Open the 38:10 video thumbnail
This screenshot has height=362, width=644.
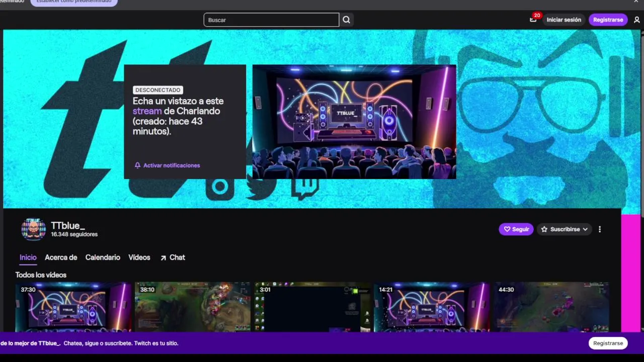(192, 307)
